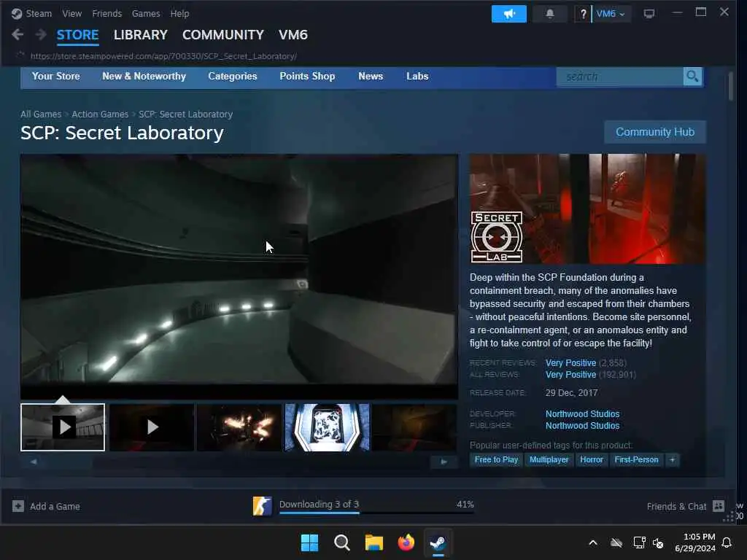Viewport: 747px width, 560px height.
Task: Click the network tray icon
Action: 639,542
